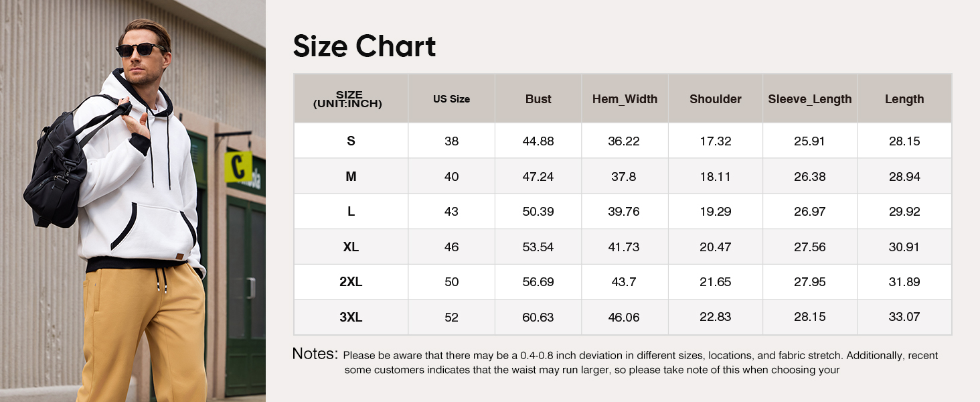The width and height of the screenshot is (980, 402).
Task: Pick the M size row label
Action: point(351,177)
